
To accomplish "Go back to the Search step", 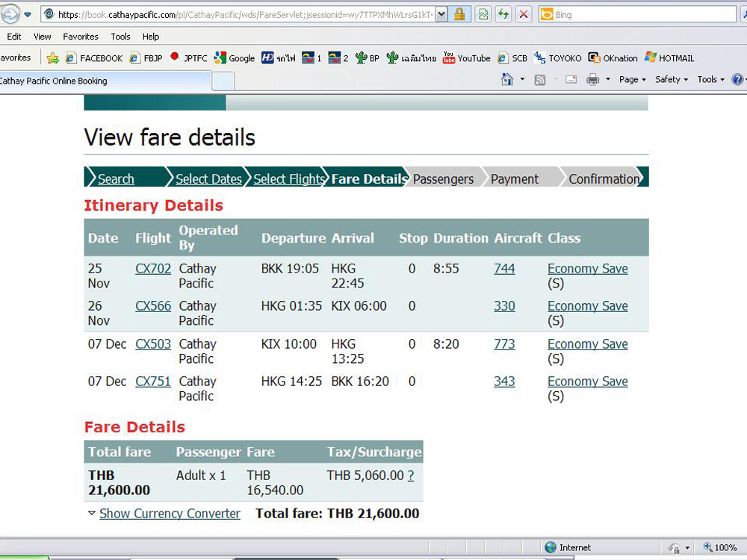I will (116, 179).
